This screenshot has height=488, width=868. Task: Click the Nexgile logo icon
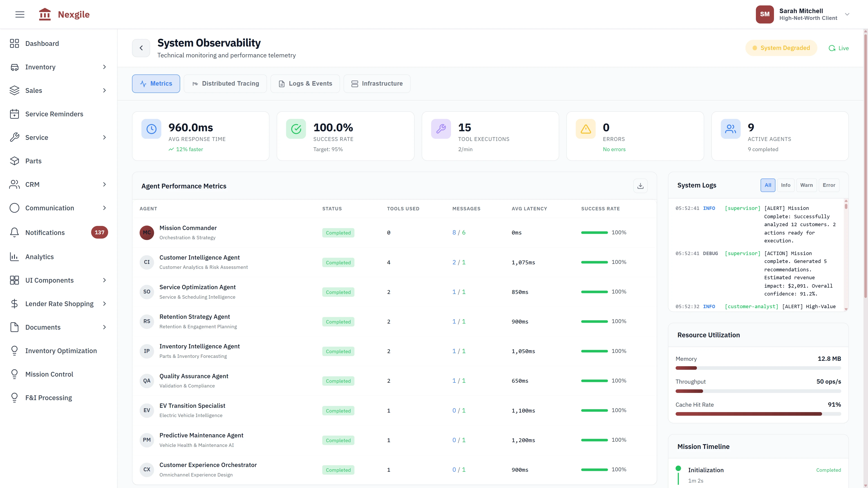pos(45,14)
